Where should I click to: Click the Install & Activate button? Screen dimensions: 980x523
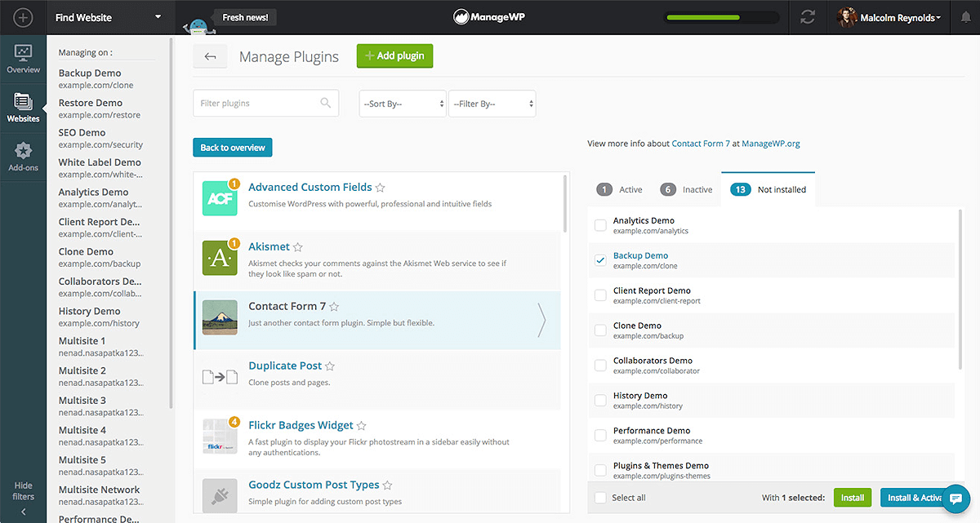[915, 498]
